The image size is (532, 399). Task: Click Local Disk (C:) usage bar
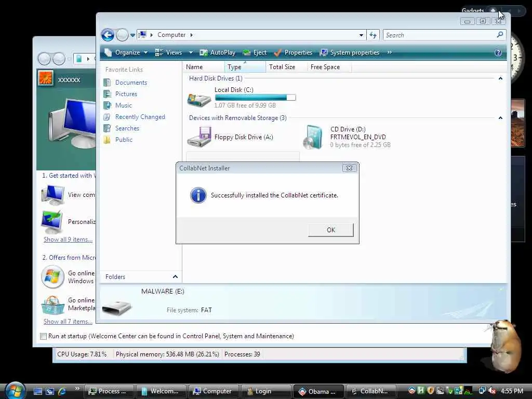pos(255,98)
